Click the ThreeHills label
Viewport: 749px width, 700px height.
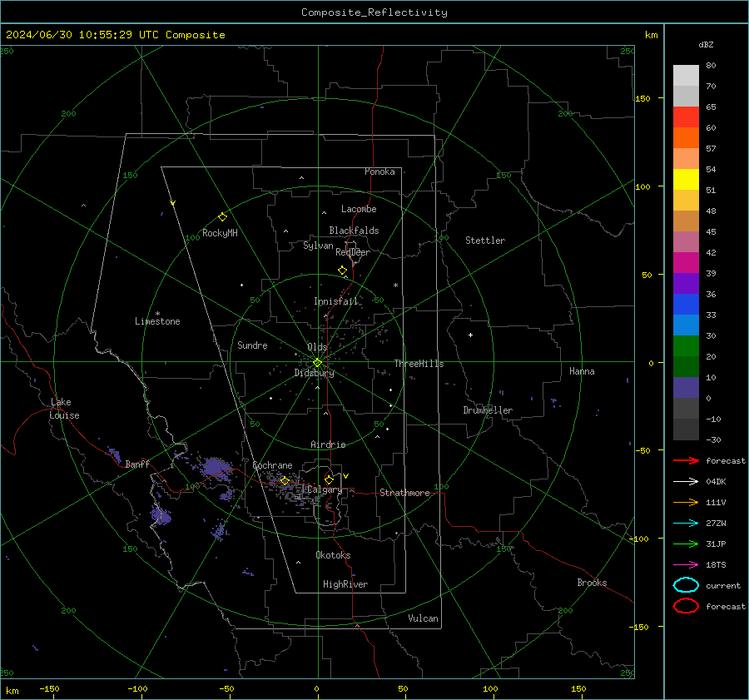[x=419, y=364]
